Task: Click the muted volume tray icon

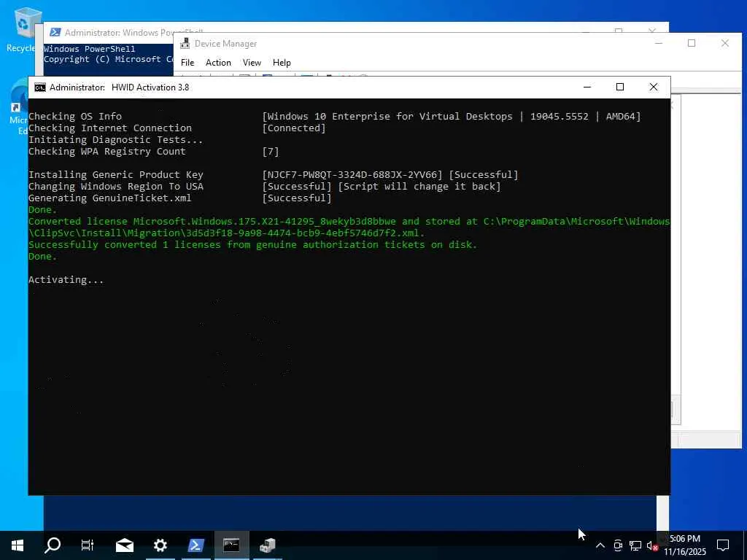Action: [652, 545]
